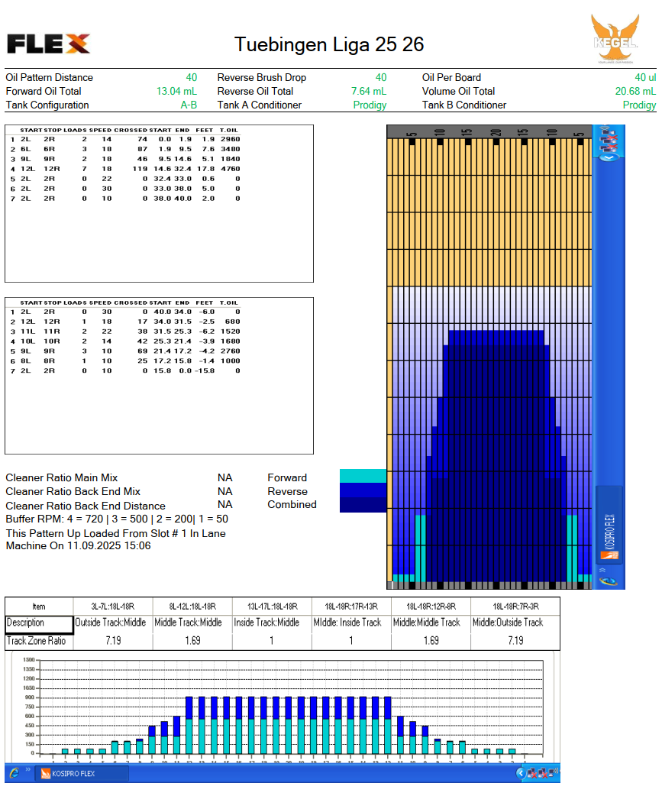Click the orange KOSIPRO icon in the bottom taskbar button
662x812 pixels.
tap(45, 774)
